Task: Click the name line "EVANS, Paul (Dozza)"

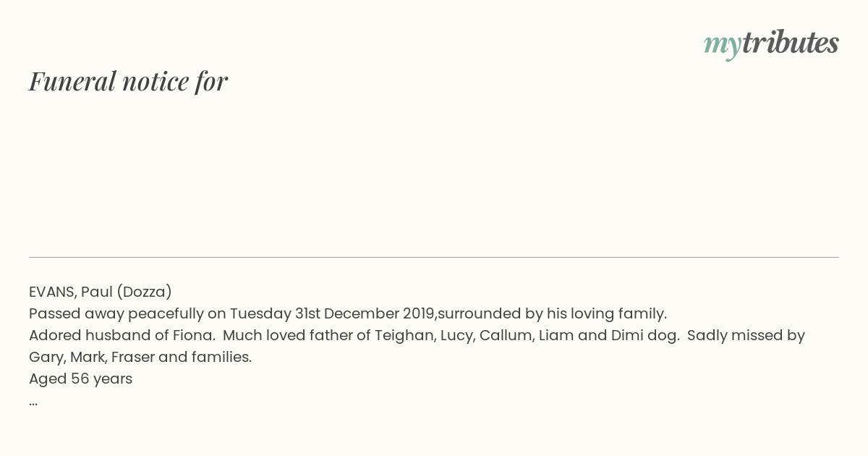Action: [x=101, y=292]
